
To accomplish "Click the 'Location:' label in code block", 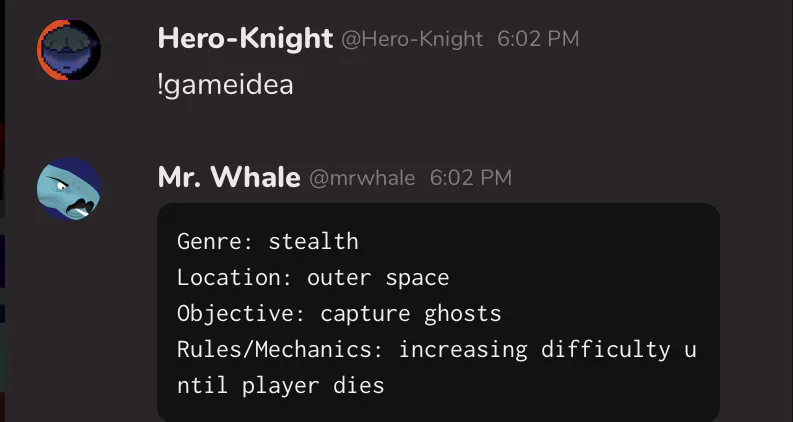I will click(234, 278).
